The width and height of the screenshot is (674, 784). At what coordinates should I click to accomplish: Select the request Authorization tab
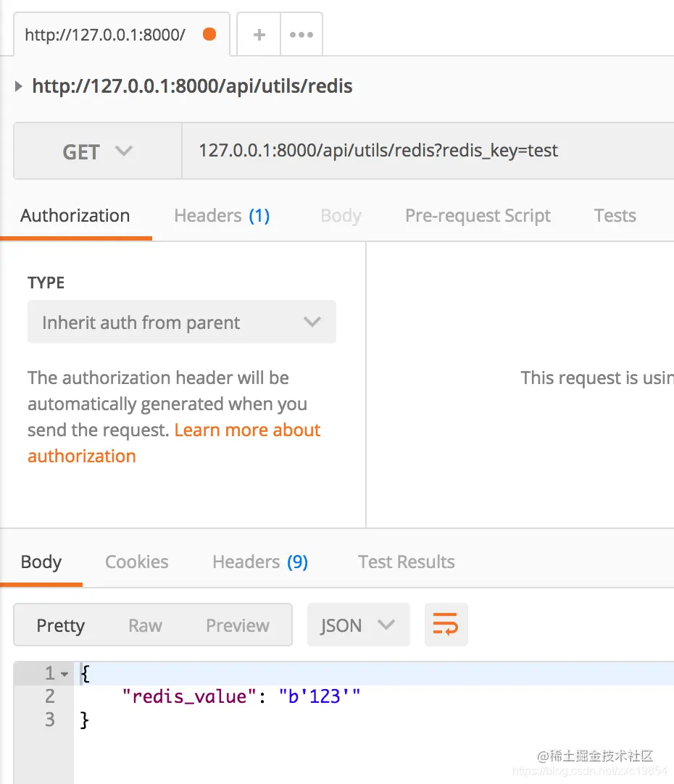75,216
